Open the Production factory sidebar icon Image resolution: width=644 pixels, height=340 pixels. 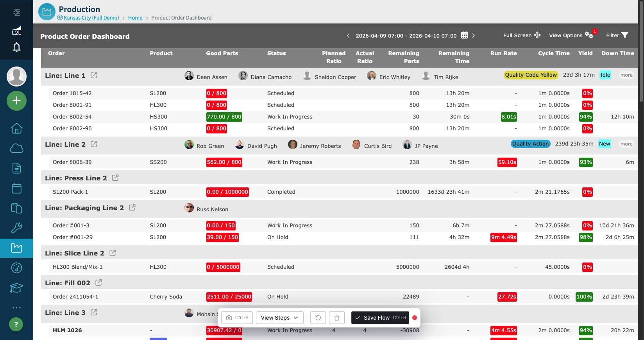pyautogui.click(x=16, y=248)
